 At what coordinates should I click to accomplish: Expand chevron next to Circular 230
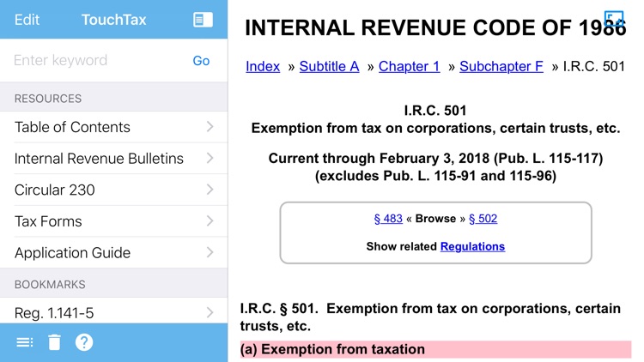(210, 190)
